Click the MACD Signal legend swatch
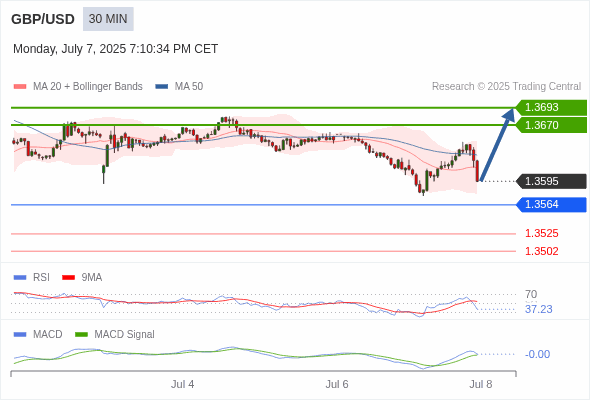This screenshot has width=590, height=400. click(81, 335)
